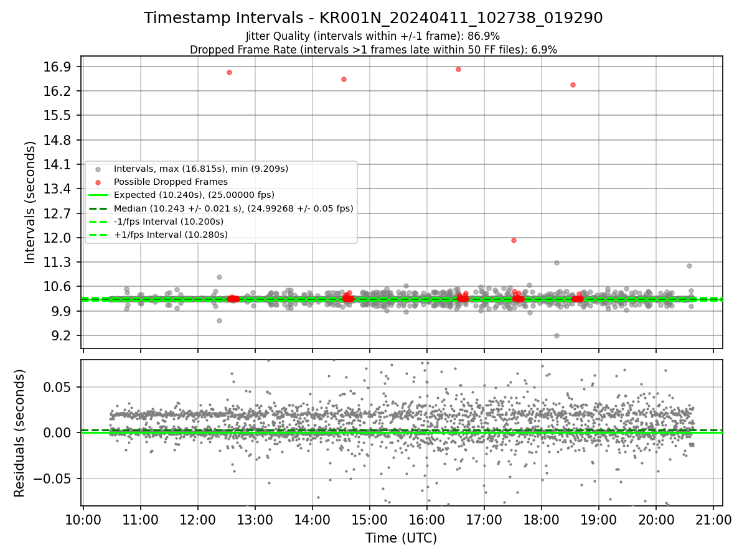Screen dimensions: 747x560
Task: Click the red outlier point near 16:30 at 16.8s
Action: click(458, 69)
